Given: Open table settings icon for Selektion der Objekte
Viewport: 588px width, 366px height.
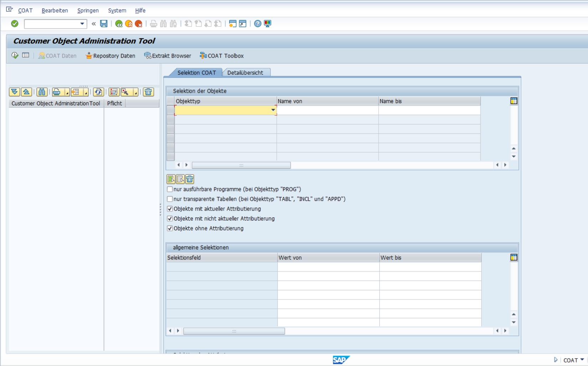Looking at the screenshot, I should tap(514, 101).
